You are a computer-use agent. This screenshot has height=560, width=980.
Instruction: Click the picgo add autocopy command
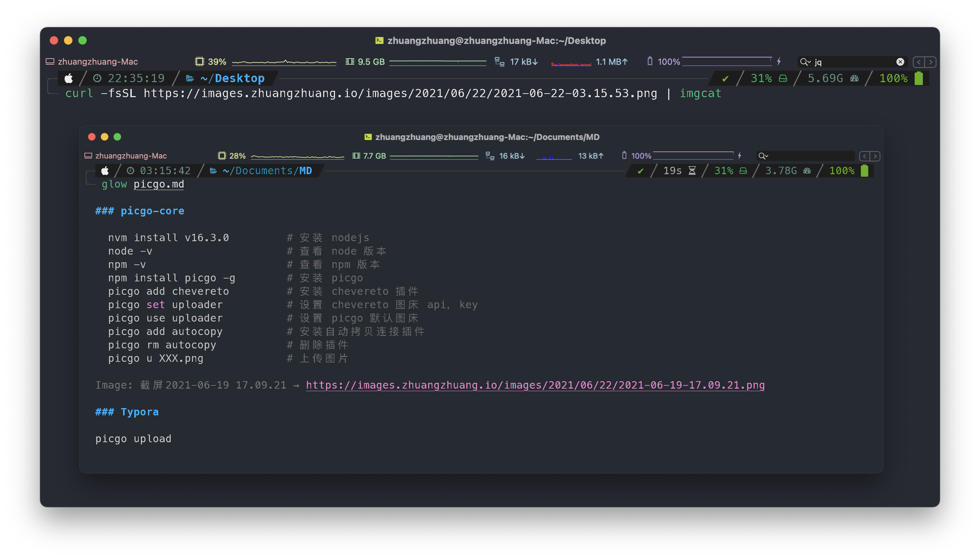[x=165, y=331]
